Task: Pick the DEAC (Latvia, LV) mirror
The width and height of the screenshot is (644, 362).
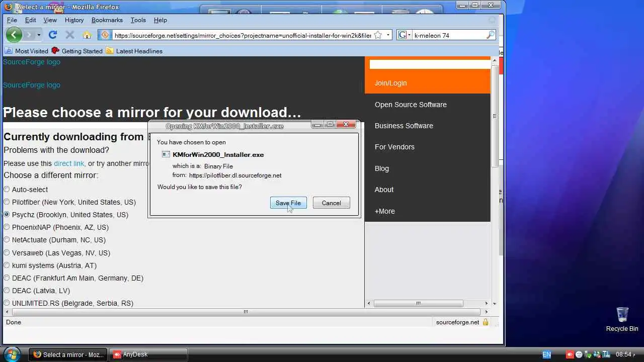Action: 7,291
